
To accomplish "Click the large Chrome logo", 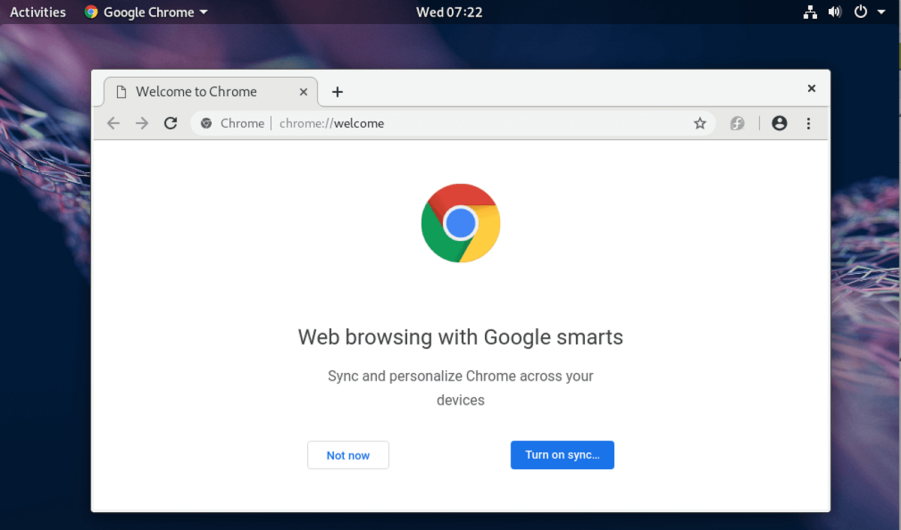I will coord(460,223).
